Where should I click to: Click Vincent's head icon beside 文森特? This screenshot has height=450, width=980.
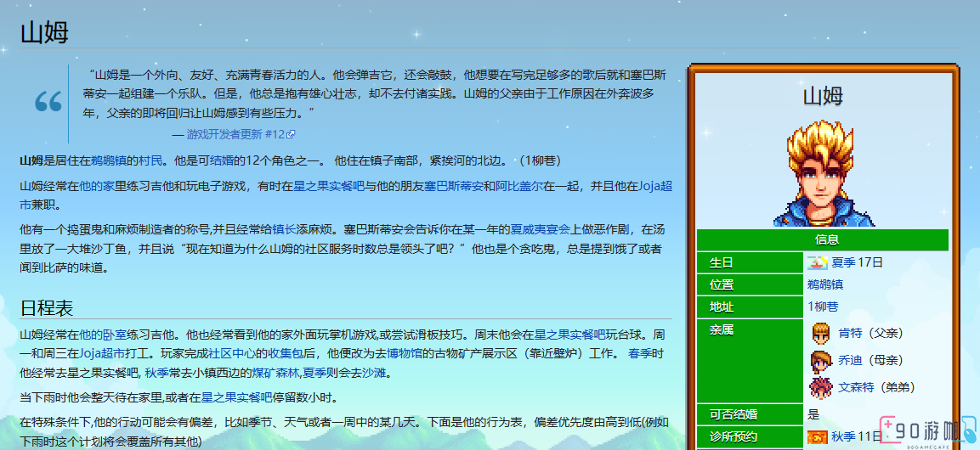click(820, 387)
